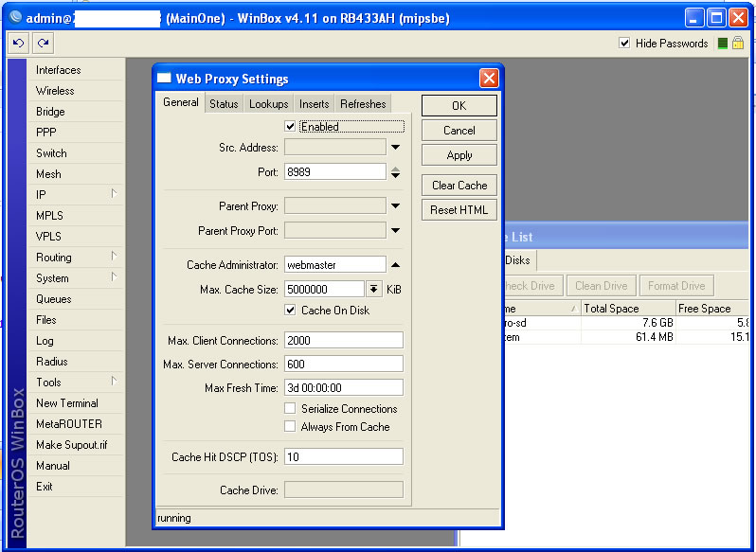Toggle the Cache On Disk checkbox
Image resolution: width=756 pixels, height=552 pixels.
pos(290,310)
